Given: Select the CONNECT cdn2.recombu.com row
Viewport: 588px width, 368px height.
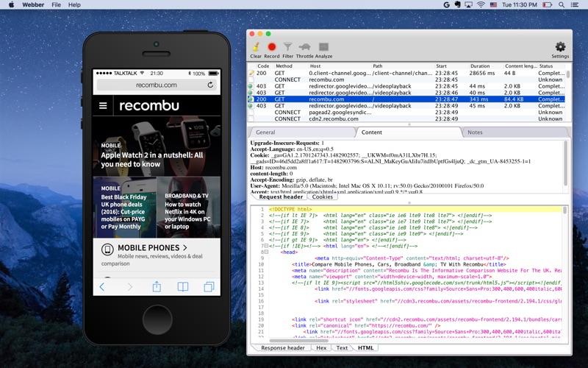Looking at the screenshot, I should click(406, 118).
